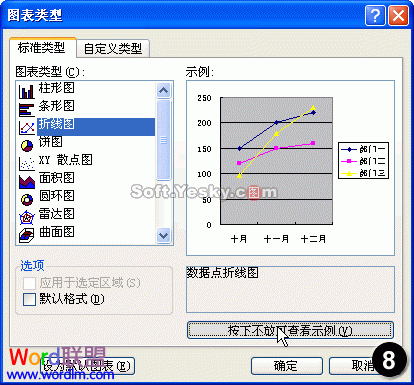
Task: Select the XY 散点图 entry text
Action: (65, 160)
